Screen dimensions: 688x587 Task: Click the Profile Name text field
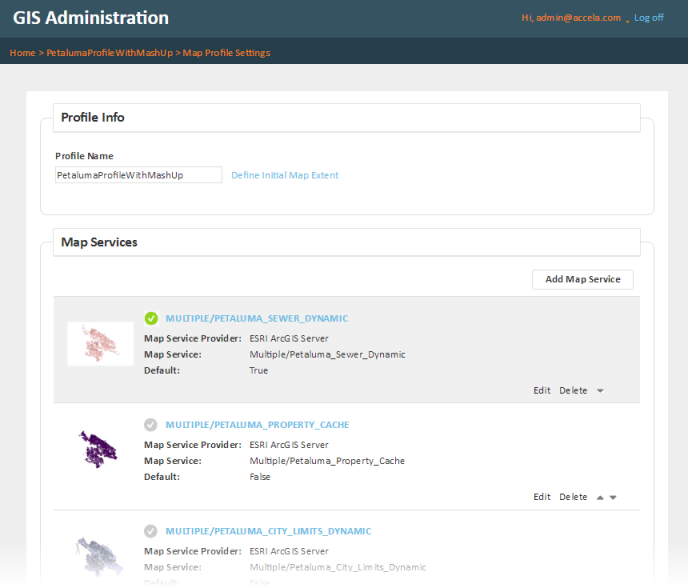click(138, 175)
